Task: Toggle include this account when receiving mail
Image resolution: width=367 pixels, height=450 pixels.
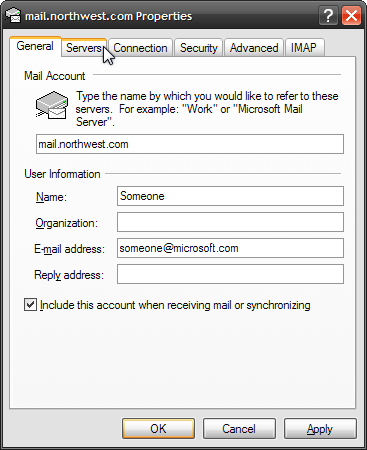Action: 30,305
